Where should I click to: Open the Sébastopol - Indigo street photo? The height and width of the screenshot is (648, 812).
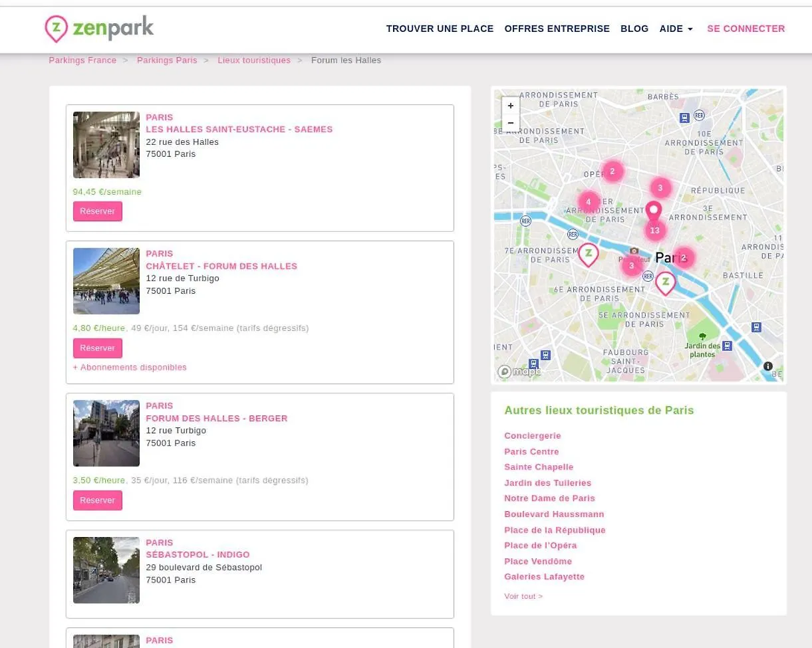coord(106,570)
